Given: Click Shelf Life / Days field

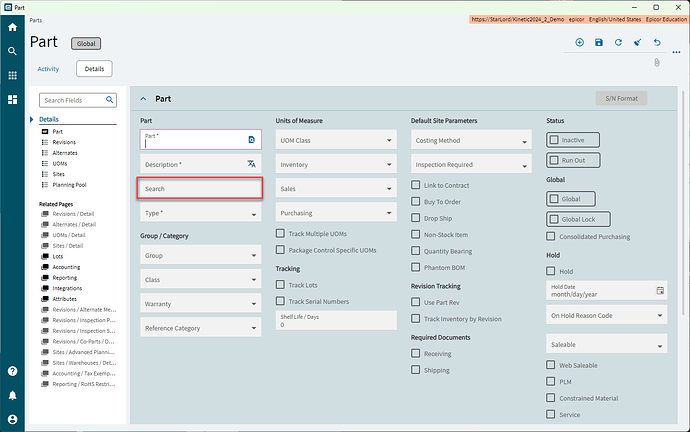Looking at the screenshot, I should [336, 320].
